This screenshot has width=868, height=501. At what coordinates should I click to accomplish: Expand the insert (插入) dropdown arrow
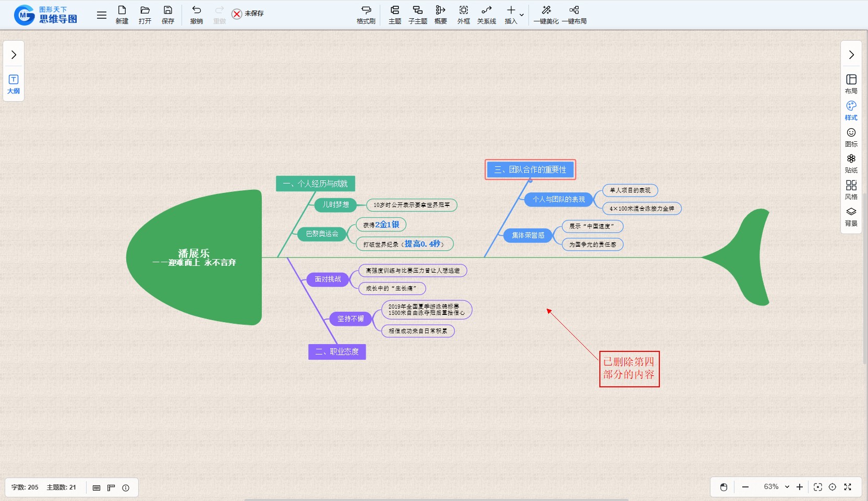[522, 15]
